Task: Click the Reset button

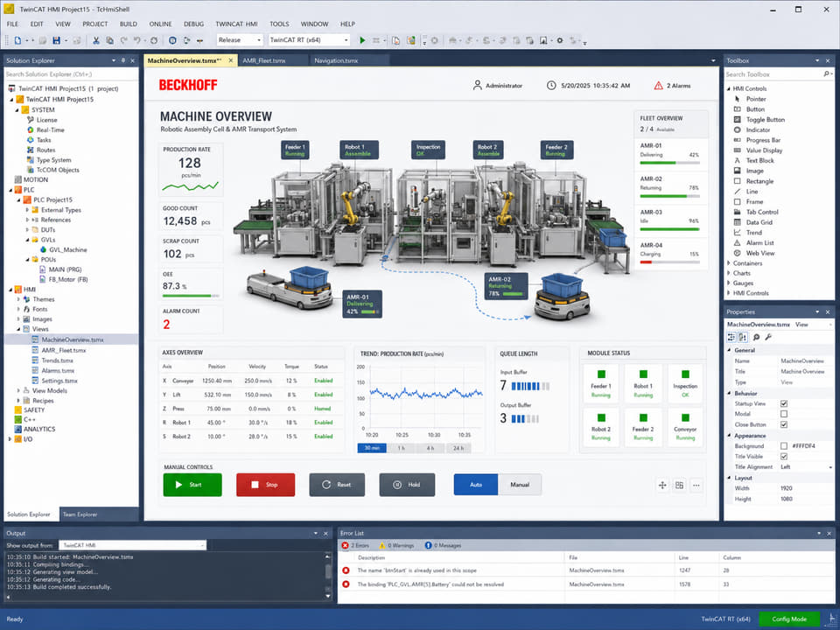Action: (337, 485)
